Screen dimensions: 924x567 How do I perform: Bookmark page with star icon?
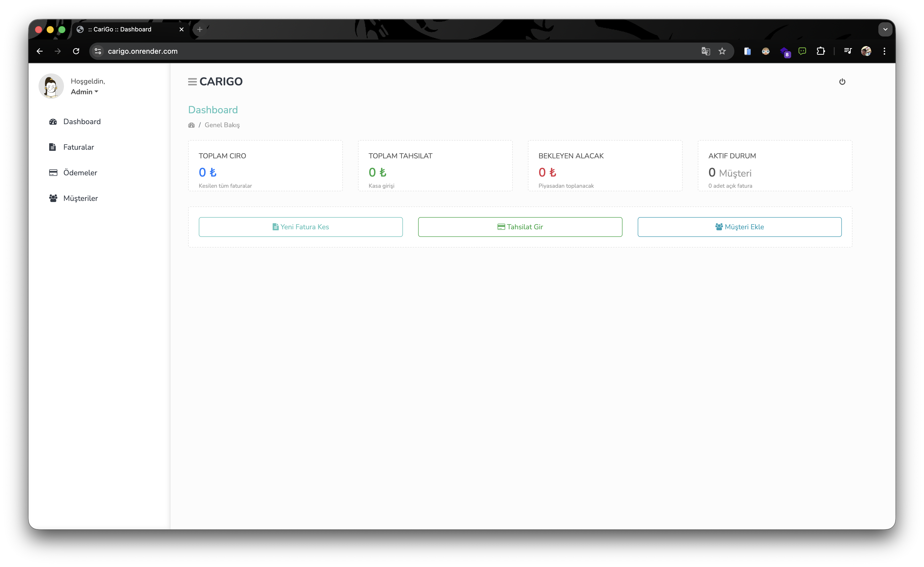pyautogui.click(x=722, y=51)
